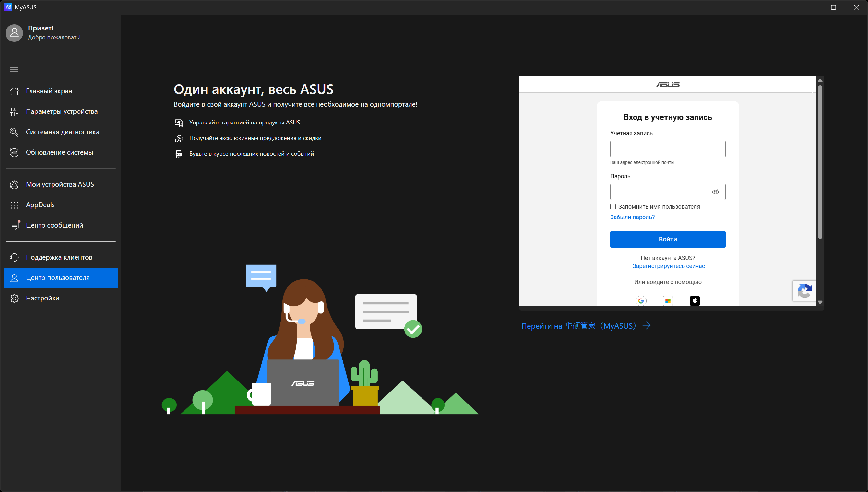
Task: Sign in with the Google icon
Action: pyautogui.click(x=641, y=300)
